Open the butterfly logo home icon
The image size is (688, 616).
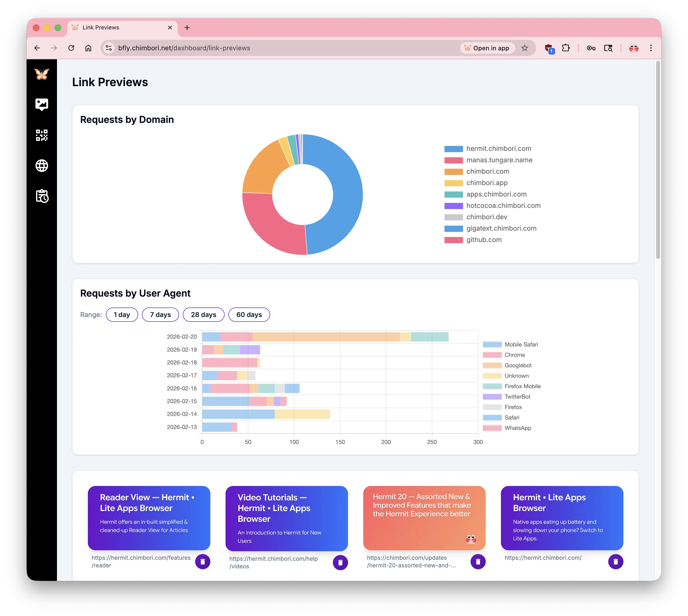click(42, 74)
